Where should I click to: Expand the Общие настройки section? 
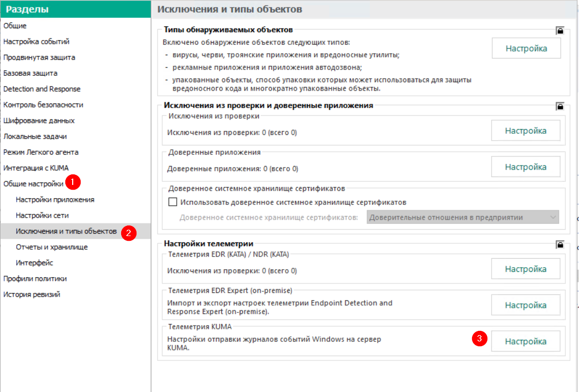pos(33,184)
